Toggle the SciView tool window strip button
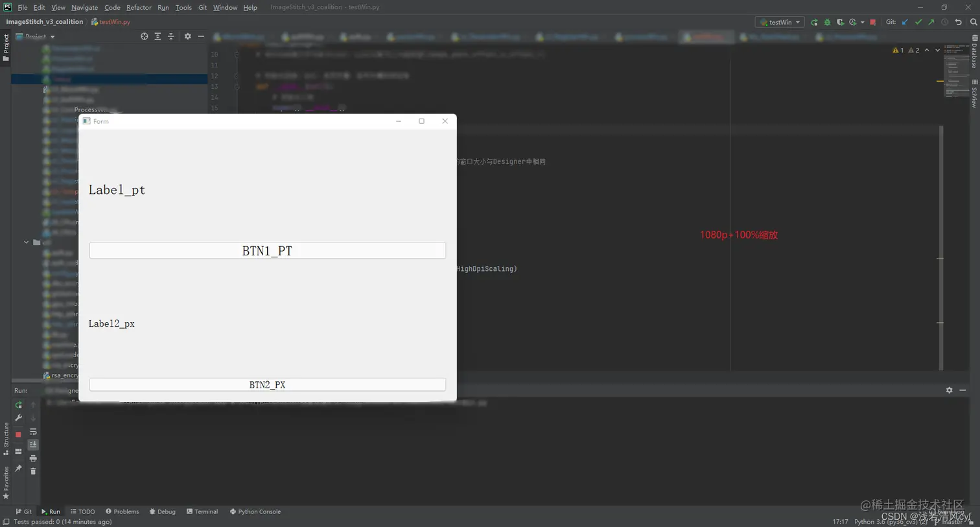The height and width of the screenshot is (527, 980). point(974,93)
